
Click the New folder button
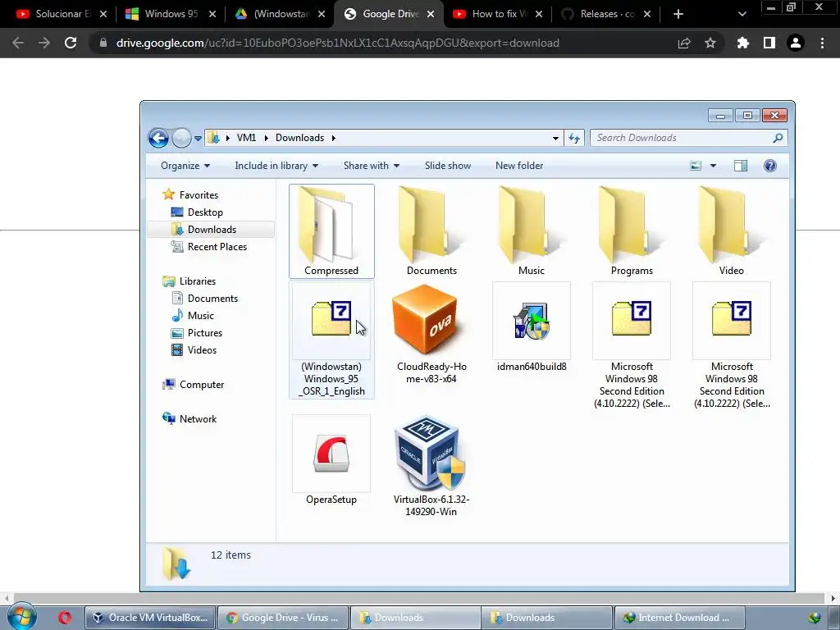pos(519,166)
